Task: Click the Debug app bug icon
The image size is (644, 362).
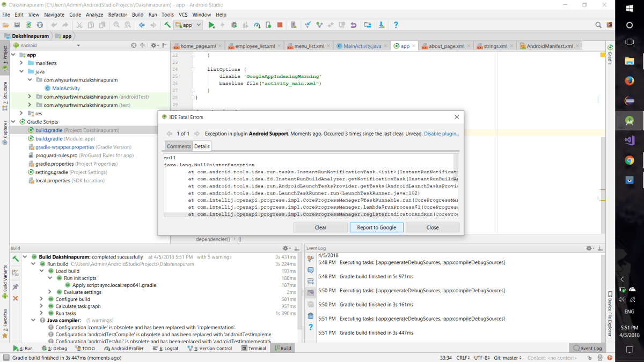Action: pos(234,25)
